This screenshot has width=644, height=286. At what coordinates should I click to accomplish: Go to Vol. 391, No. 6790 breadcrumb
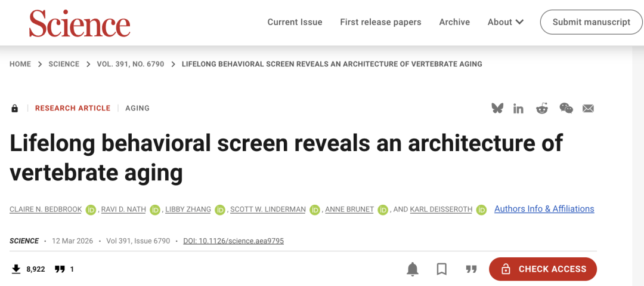tap(130, 64)
